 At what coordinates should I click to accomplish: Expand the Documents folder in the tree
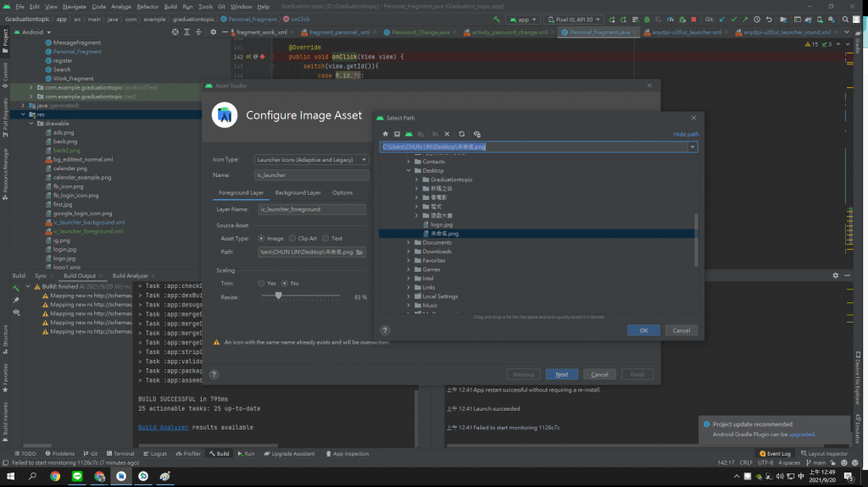click(x=409, y=242)
